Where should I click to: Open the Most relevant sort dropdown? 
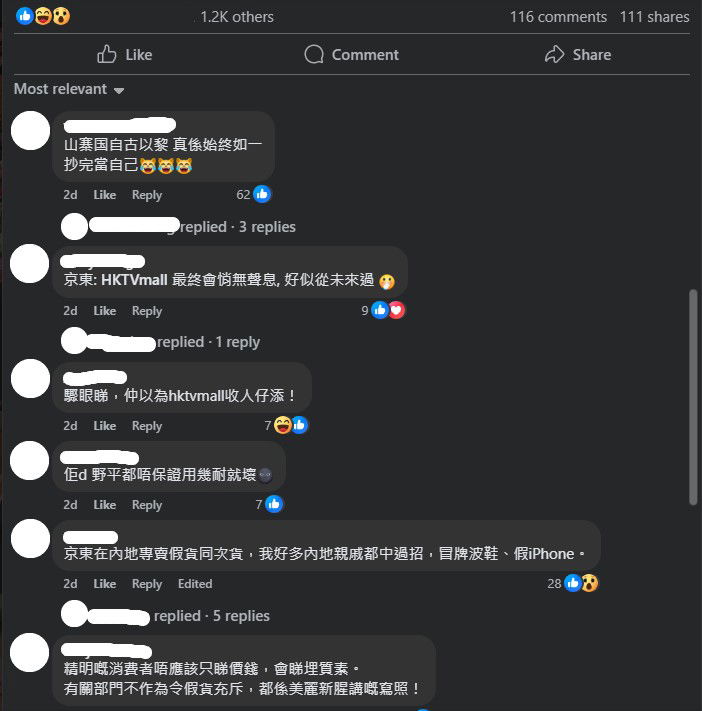tap(69, 89)
